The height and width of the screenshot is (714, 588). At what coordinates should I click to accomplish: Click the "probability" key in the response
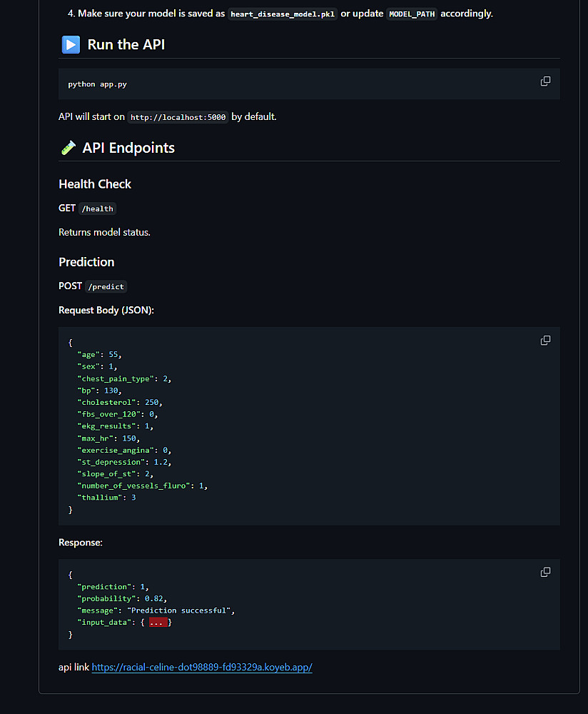pos(106,598)
